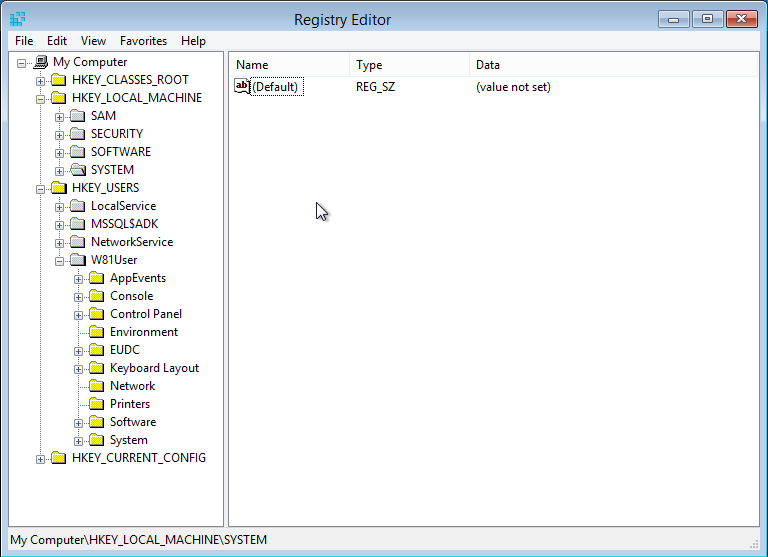Select the open SYSTEM folder icon under HKEY_LOCAL_MACHINE

click(x=79, y=170)
